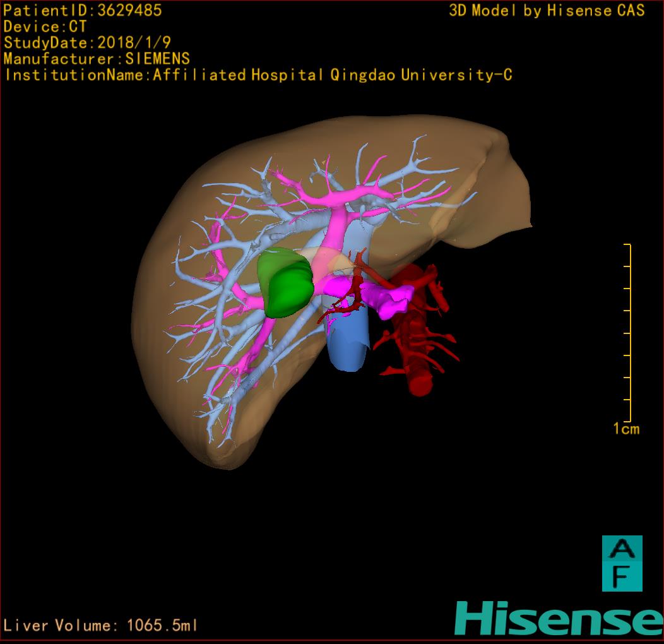Click the Manufacturer:SIEMENS text line
This screenshot has width=664, height=644.
[x=97, y=59]
